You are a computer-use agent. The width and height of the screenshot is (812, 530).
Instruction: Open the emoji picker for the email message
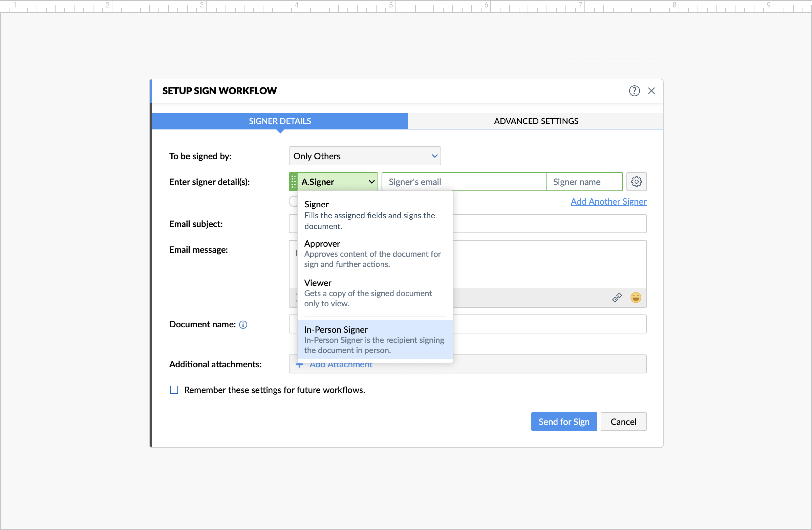pyautogui.click(x=636, y=298)
